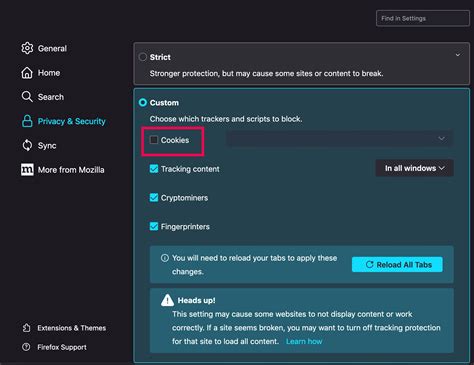Image resolution: width=474 pixels, height=365 pixels.
Task: Click the General gear icon
Action: point(27,48)
